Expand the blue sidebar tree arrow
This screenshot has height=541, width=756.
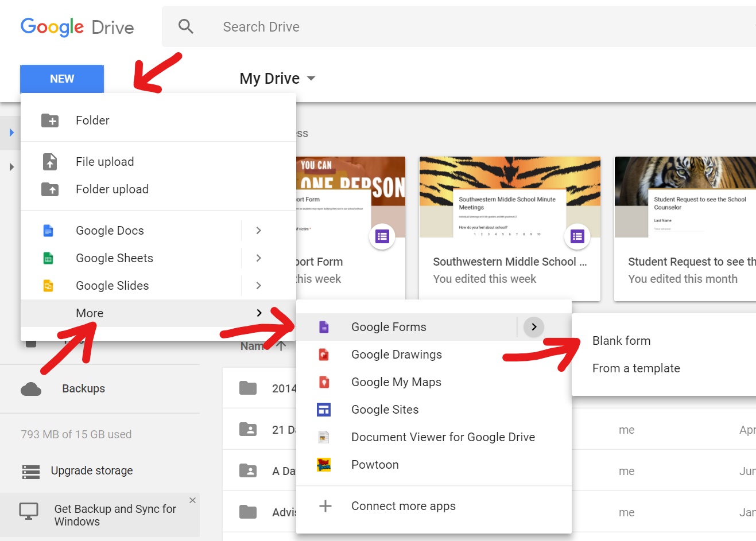click(x=11, y=133)
